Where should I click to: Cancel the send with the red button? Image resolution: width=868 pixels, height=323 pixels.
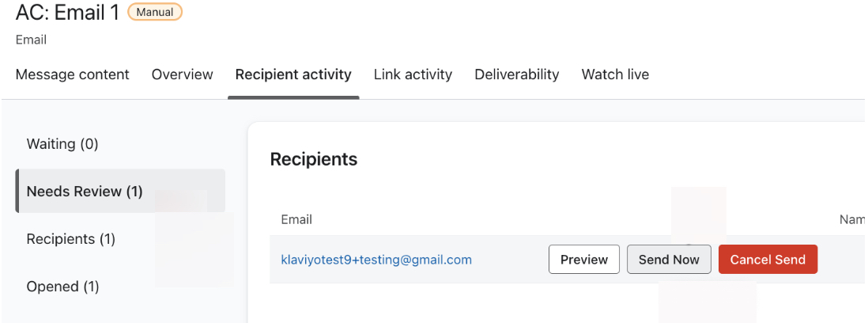(x=768, y=260)
